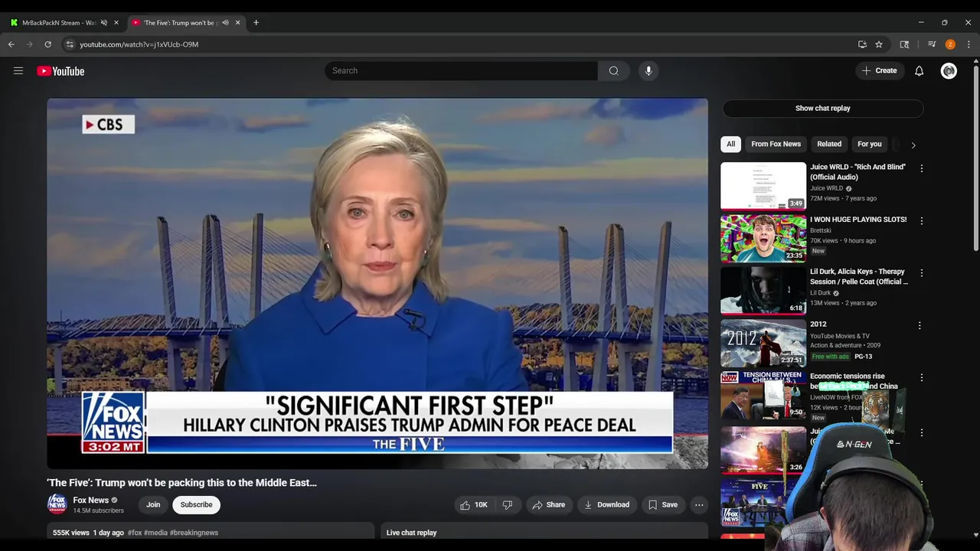Select the All filter chip
The image size is (980, 551).
click(x=730, y=144)
